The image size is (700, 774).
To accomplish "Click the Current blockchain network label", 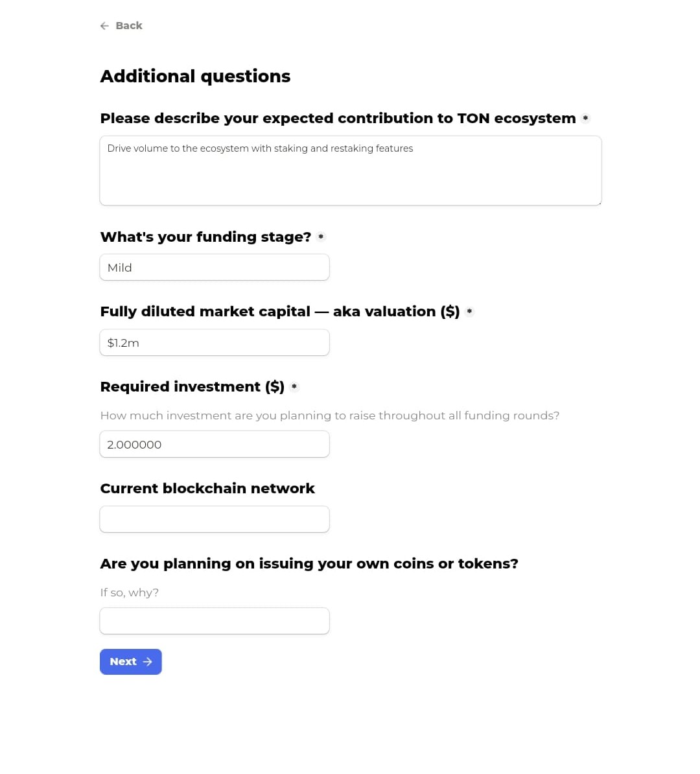I will tap(207, 488).
